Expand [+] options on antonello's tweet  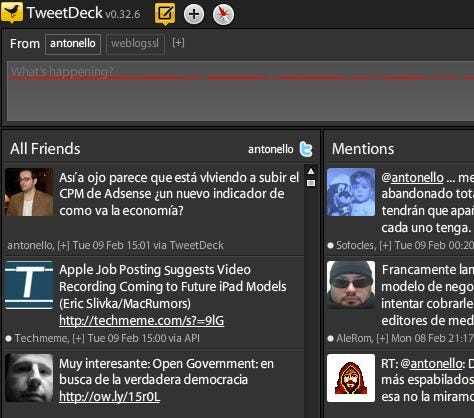click(63, 246)
